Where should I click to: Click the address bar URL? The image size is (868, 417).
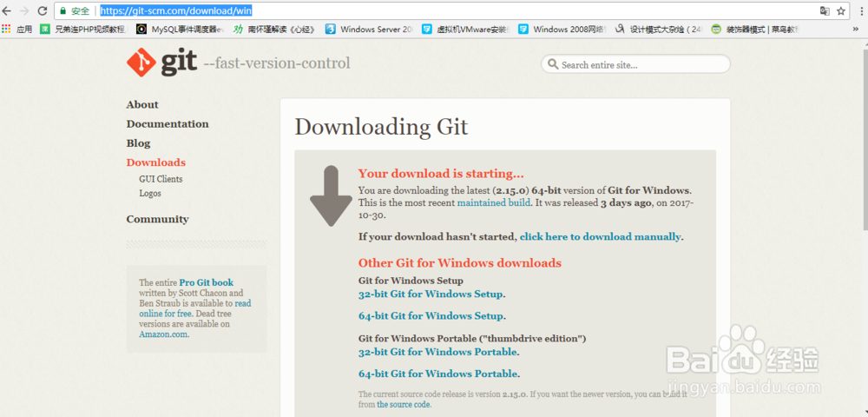(176, 10)
